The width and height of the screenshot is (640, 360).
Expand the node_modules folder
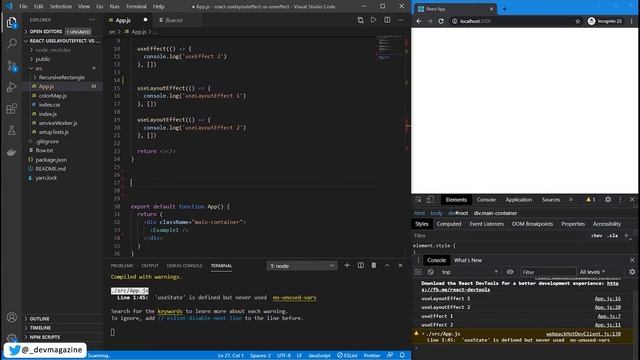click(53, 50)
